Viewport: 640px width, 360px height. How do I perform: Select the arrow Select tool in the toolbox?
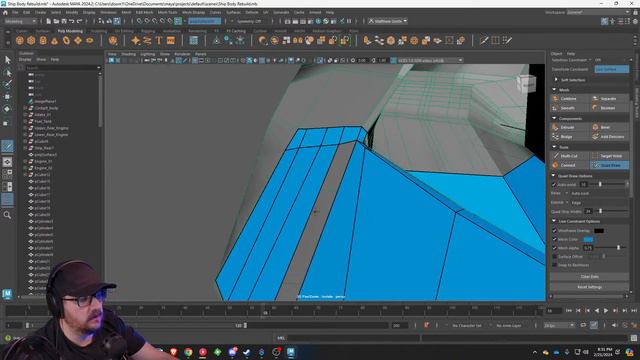(7, 60)
